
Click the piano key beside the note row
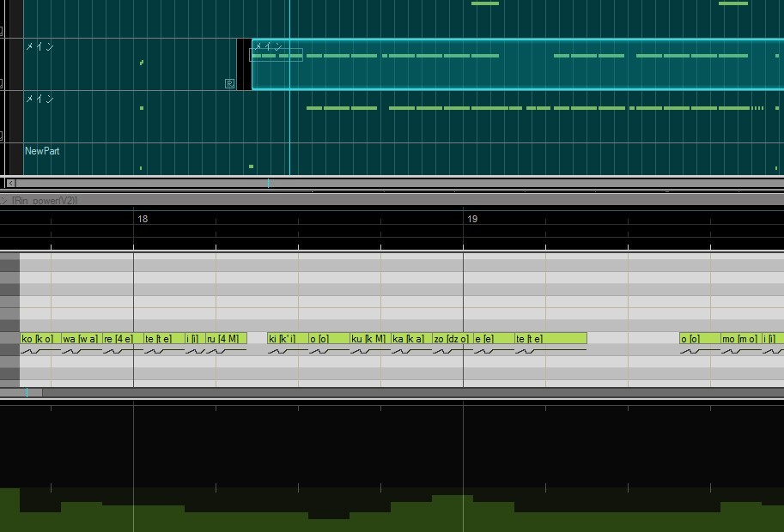(x=9, y=338)
